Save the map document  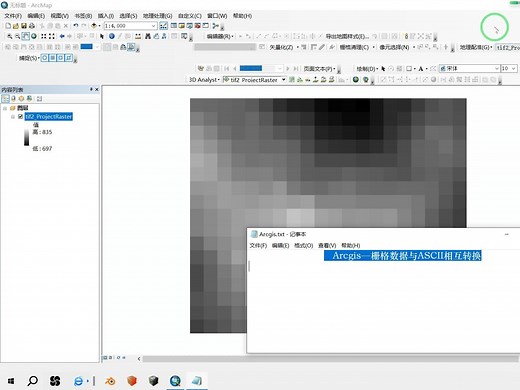[x=24, y=26]
